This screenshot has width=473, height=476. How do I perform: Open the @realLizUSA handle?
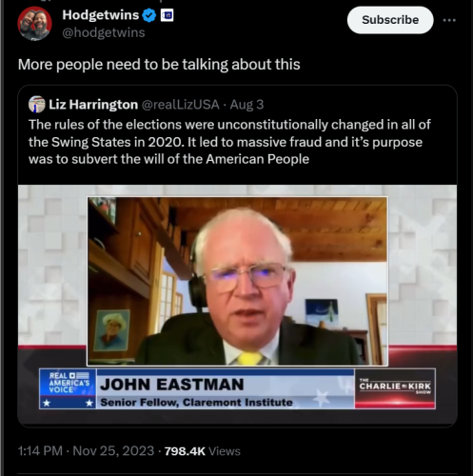(x=180, y=105)
